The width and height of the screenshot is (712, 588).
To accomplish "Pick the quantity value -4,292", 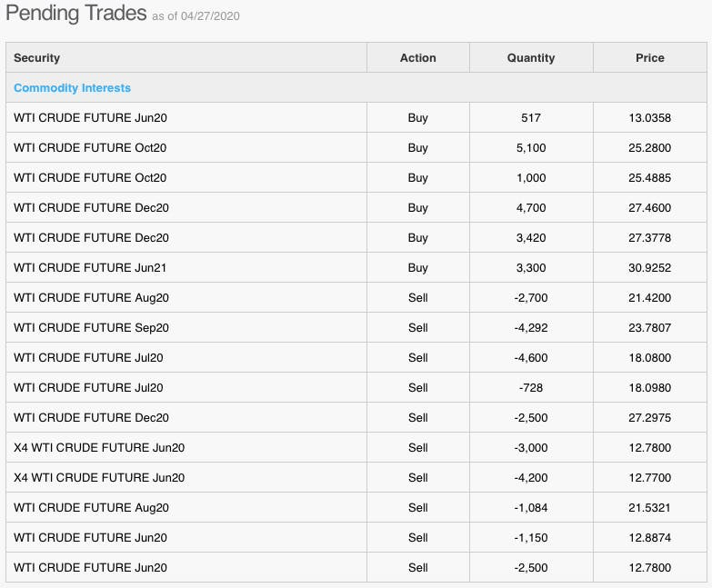I will (531, 328).
